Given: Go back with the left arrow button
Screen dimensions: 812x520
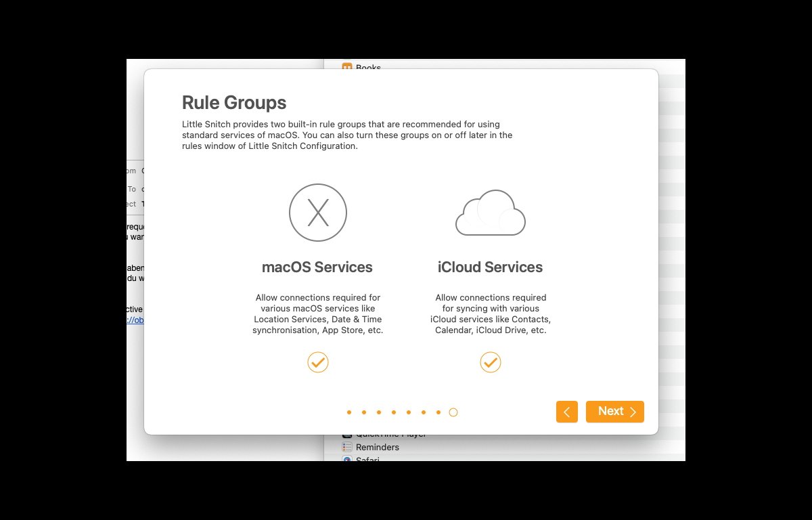Looking at the screenshot, I should click(x=567, y=412).
